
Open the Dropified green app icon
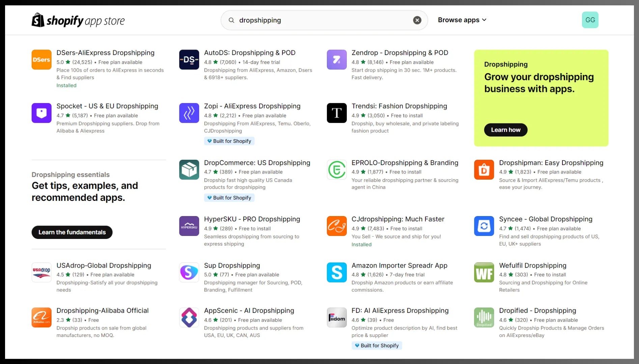[484, 317]
